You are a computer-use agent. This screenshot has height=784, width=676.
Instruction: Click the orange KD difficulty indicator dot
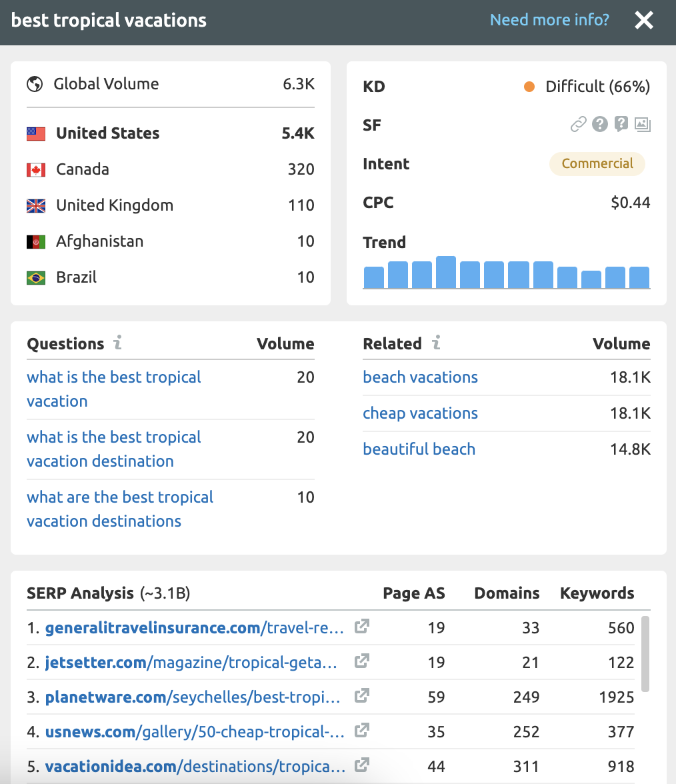[529, 87]
